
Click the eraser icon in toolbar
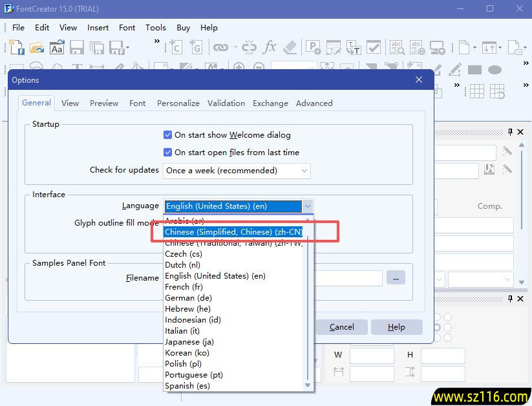[290, 47]
